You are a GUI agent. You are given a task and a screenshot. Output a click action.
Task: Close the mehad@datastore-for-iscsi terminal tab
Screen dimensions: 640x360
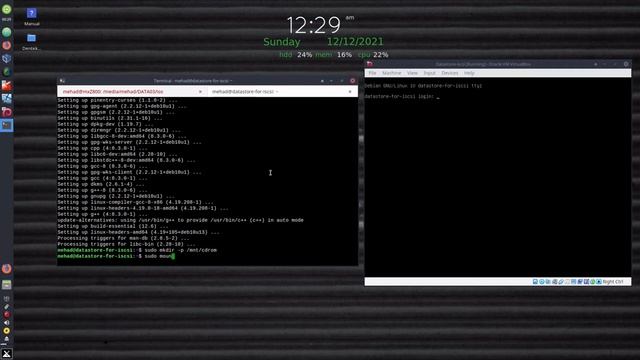(x=350, y=92)
